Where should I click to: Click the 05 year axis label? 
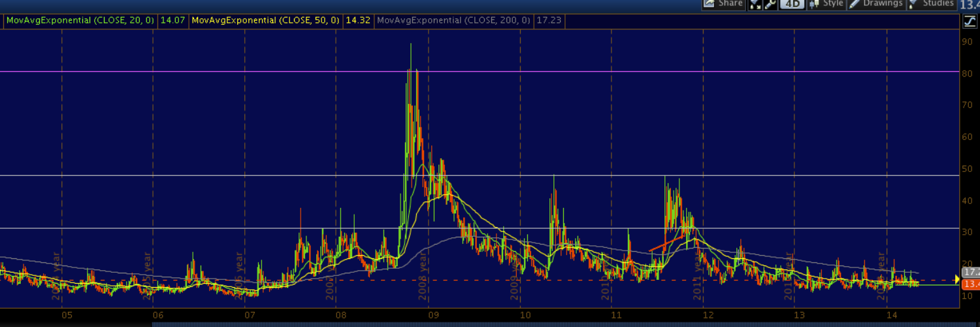pos(66,315)
